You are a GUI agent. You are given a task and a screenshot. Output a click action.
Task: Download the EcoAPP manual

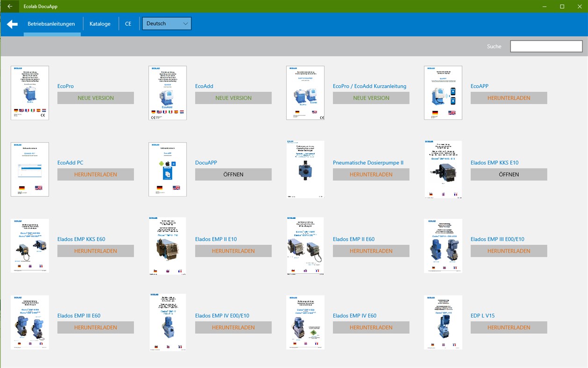508,98
